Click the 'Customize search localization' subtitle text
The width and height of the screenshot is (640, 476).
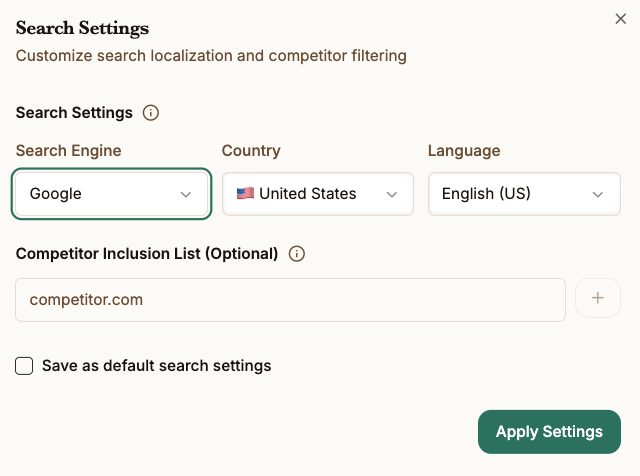pyautogui.click(x=211, y=56)
